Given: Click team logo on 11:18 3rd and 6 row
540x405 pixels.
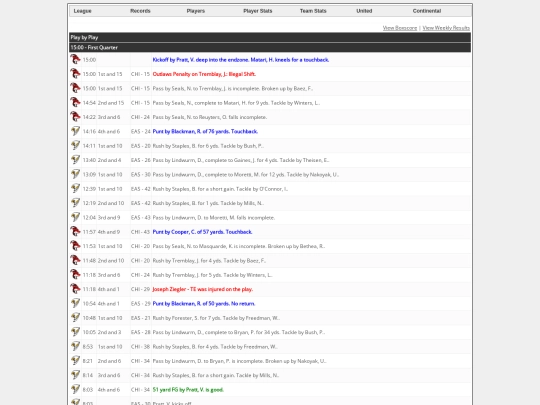Looking at the screenshot, I should click(75, 274).
